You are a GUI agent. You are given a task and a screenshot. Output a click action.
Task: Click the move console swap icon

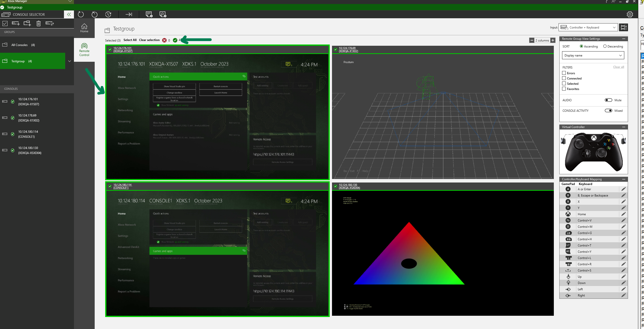(50, 23)
